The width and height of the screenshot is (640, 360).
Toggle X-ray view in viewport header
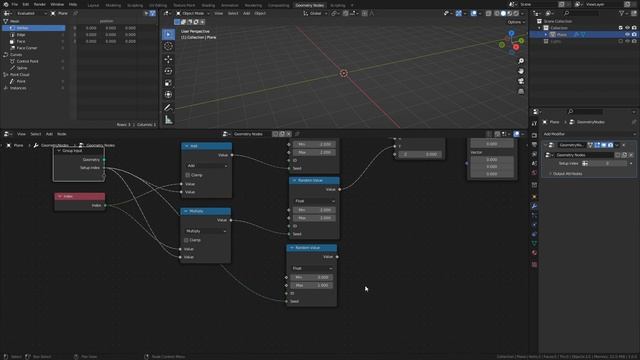pos(488,13)
